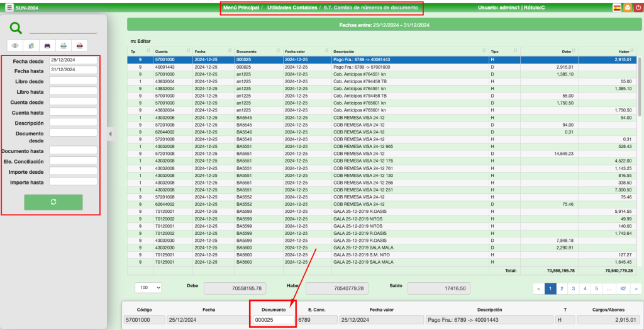Click the document export icon beside the eye
The image size is (644, 330).
click(x=31, y=45)
